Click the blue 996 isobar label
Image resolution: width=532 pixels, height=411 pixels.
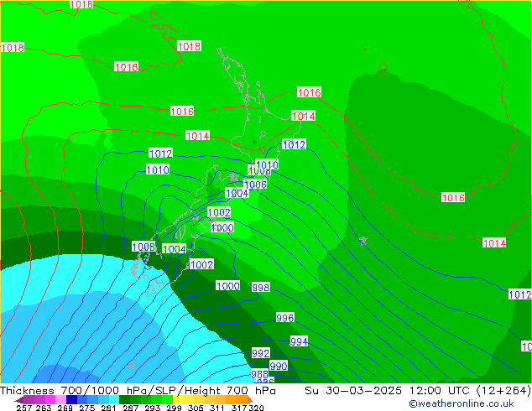pyautogui.click(x=285, y=318)
